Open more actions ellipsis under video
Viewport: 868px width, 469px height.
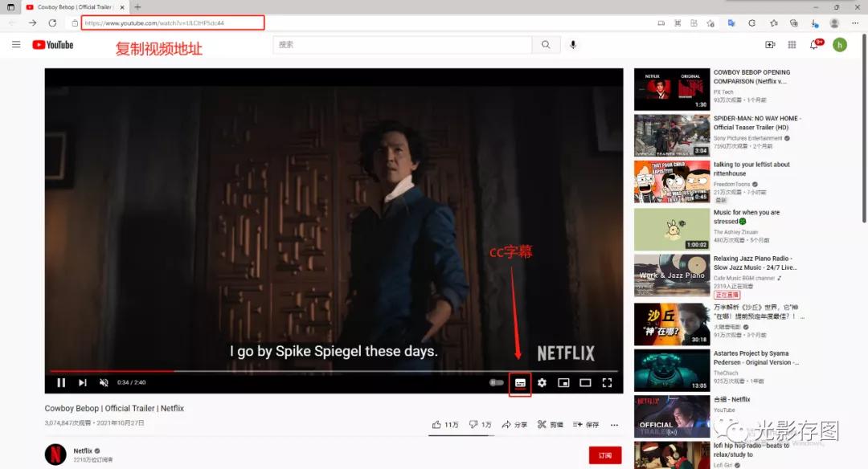coord(614,425)
